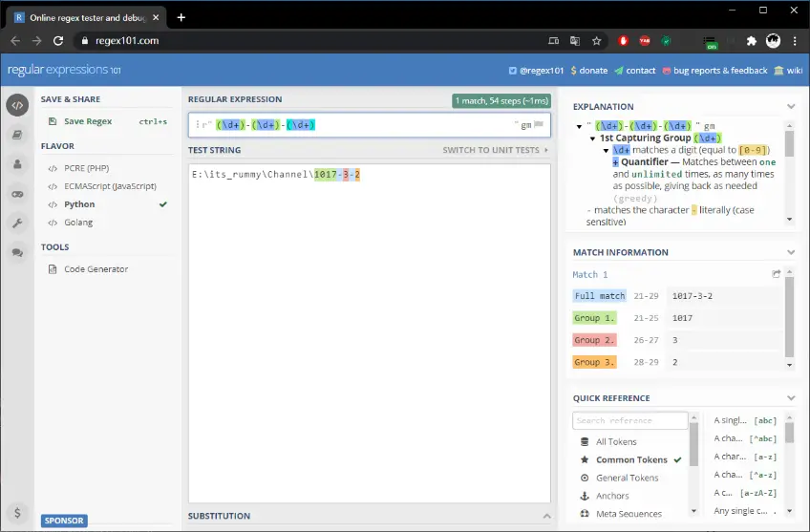Viewport: 810px width, 532px height.
Task: Collapse the Match Information panel
Action: (791, 252)
